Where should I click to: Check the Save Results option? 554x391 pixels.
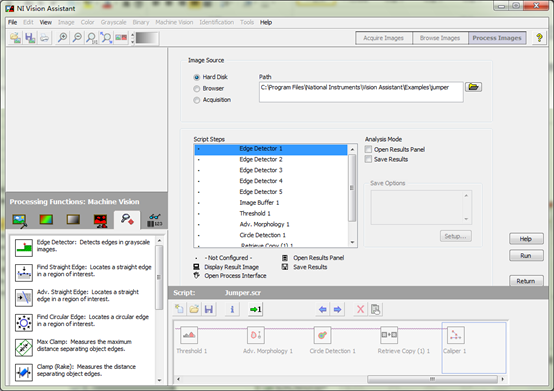point(368,159)
